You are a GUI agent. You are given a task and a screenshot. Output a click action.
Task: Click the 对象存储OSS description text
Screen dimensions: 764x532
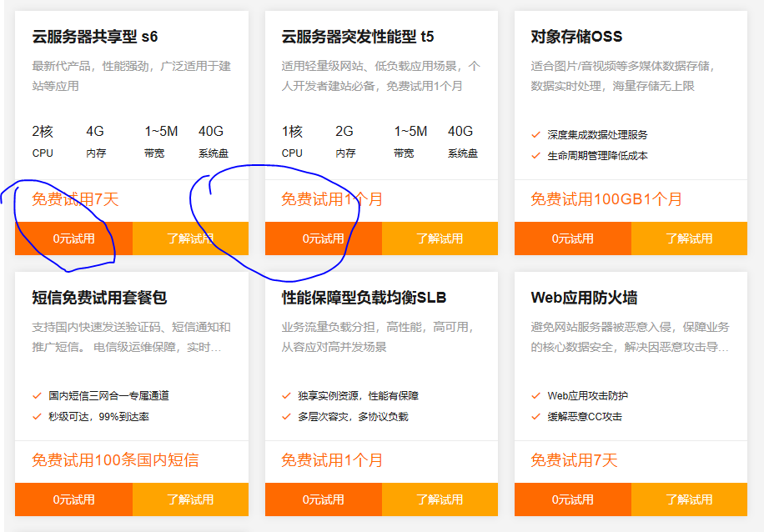click(x=623, y=76)
